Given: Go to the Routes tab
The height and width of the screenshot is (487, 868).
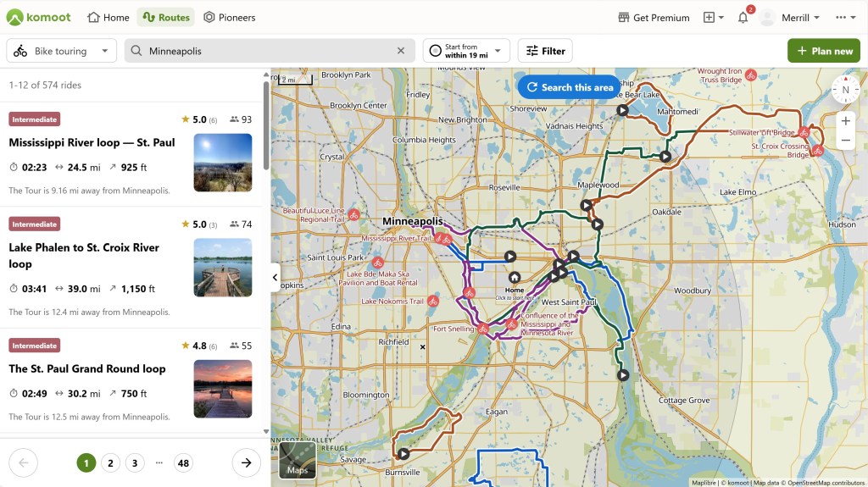Looking at the screenshot, I should 166,18.
